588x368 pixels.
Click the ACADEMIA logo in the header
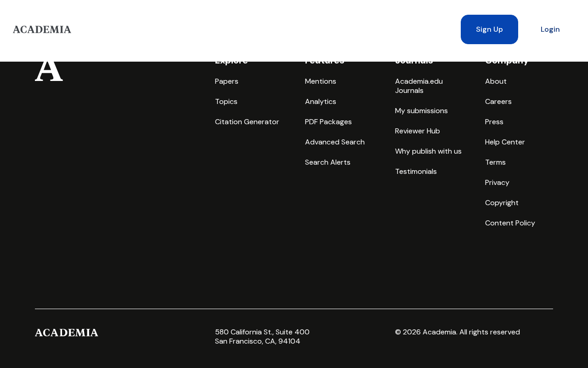(x=42, y=29)
